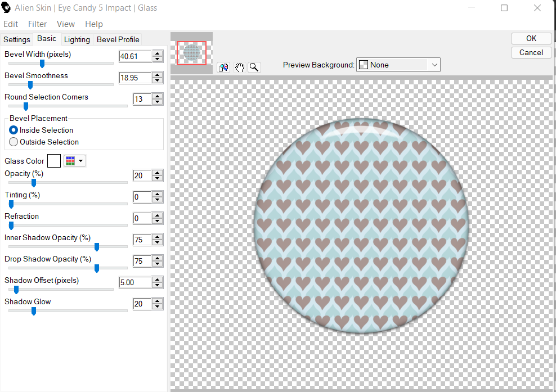Decrease Shadow Glow with the down arrow
Screen dimensions: 556x392
click(x=158, y=307)
